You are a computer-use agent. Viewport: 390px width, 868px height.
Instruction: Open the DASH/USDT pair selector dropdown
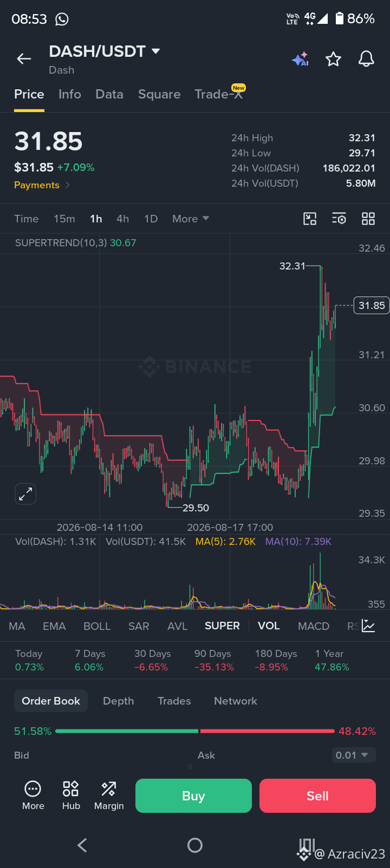(105, 51)
